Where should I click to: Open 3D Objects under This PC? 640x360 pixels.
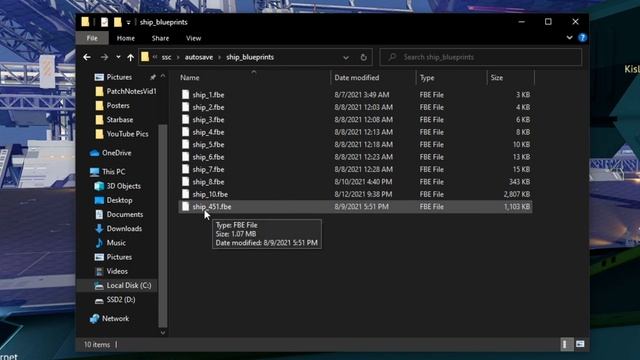point(123,186)
